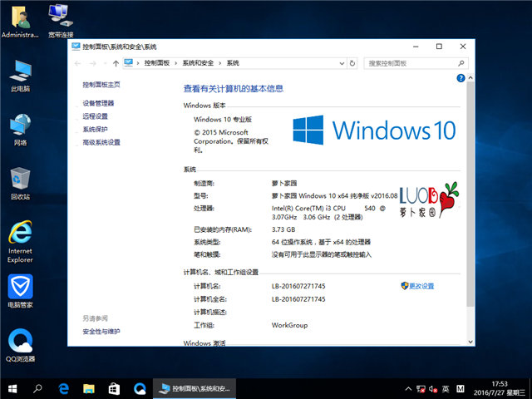Select the 回收站 recycle bin icon
The image size is (532, 399).
point(20,184)
